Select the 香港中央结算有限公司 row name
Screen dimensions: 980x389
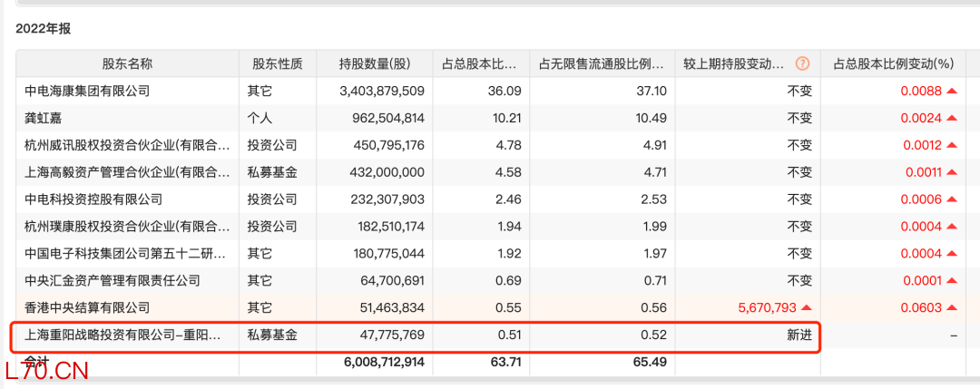[x=87, y=307]
